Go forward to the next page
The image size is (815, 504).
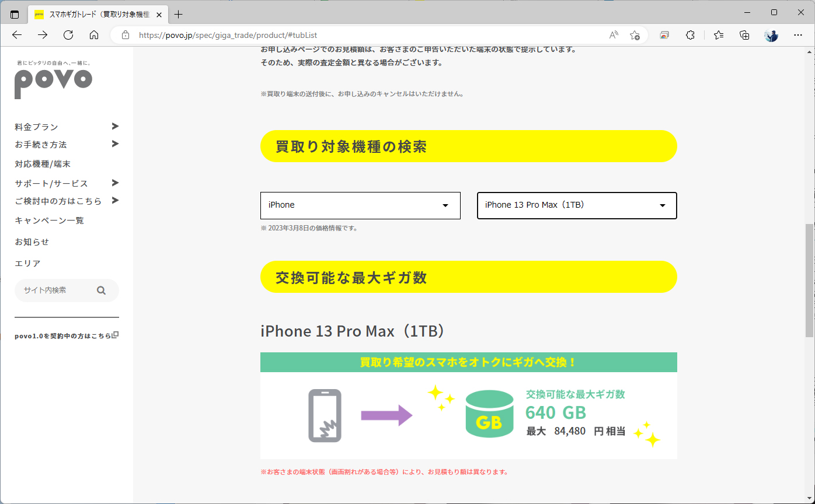(43, 35)
